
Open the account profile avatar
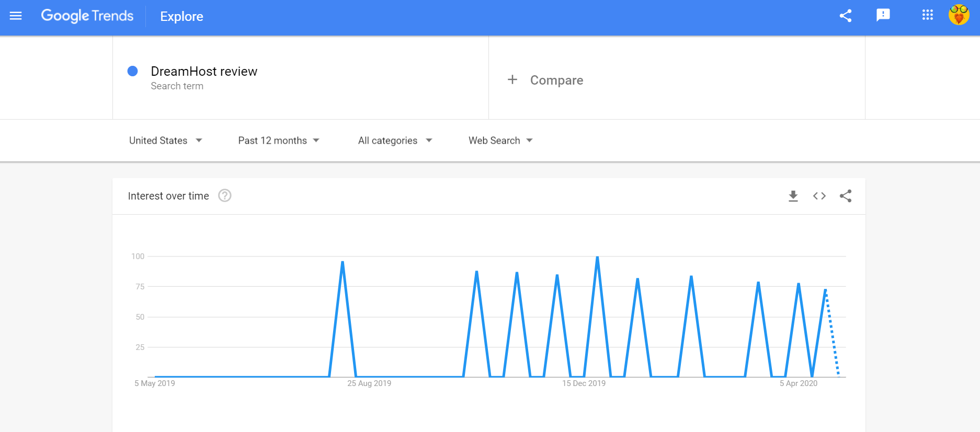(x=959, y=15)
